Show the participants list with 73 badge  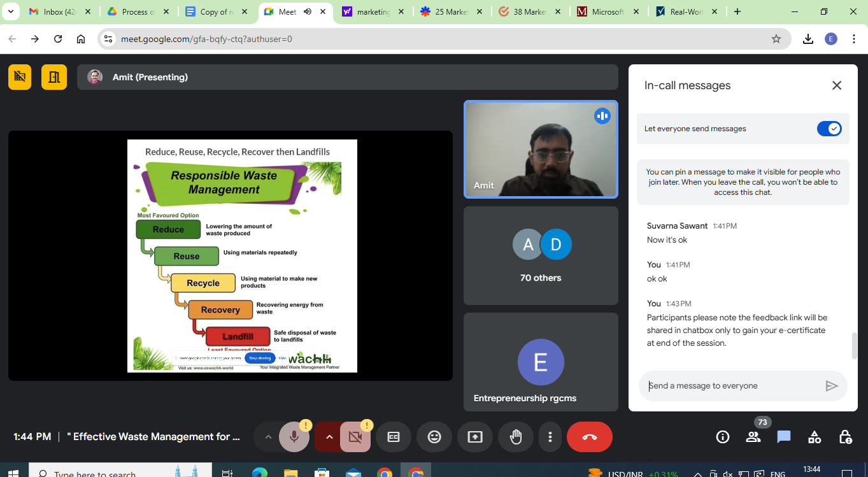(753, 437)
